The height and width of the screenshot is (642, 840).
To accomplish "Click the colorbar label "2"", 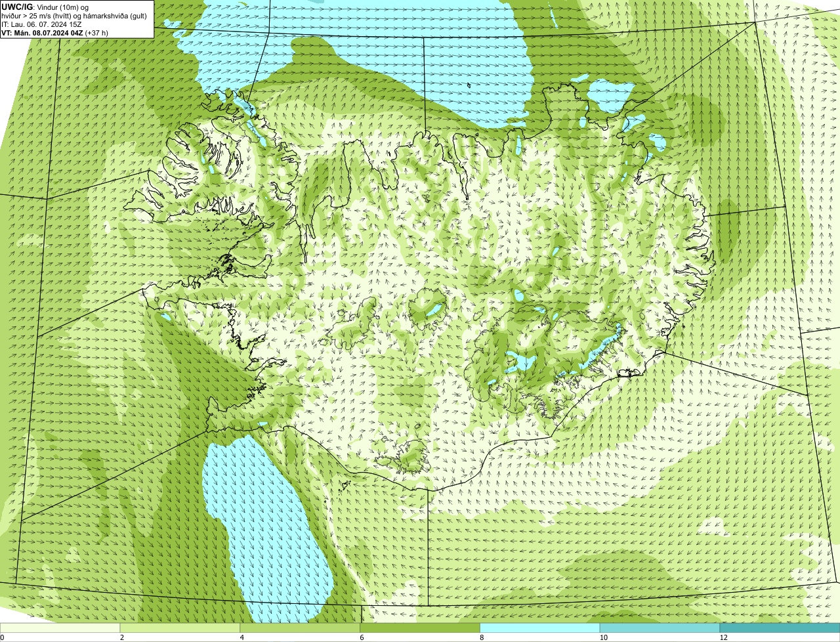I will (x=121, y=637).
